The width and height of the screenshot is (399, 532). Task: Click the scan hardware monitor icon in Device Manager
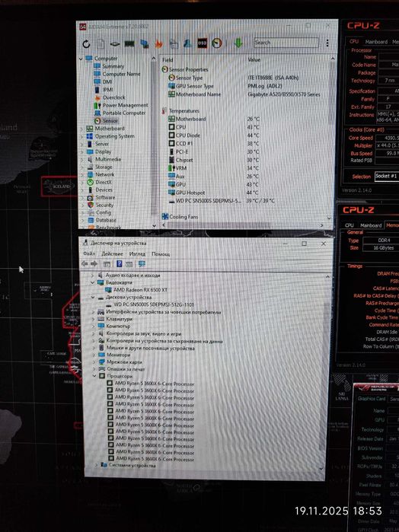[x=142, y=263]
